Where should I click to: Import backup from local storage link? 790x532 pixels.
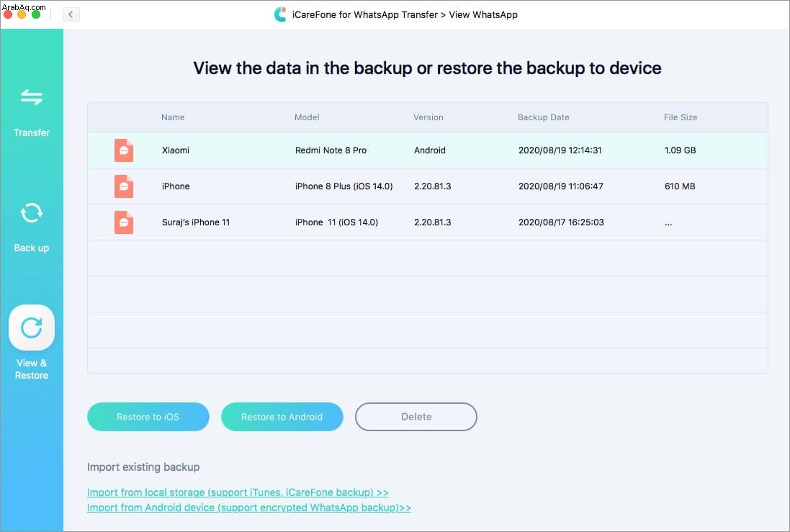238,492
